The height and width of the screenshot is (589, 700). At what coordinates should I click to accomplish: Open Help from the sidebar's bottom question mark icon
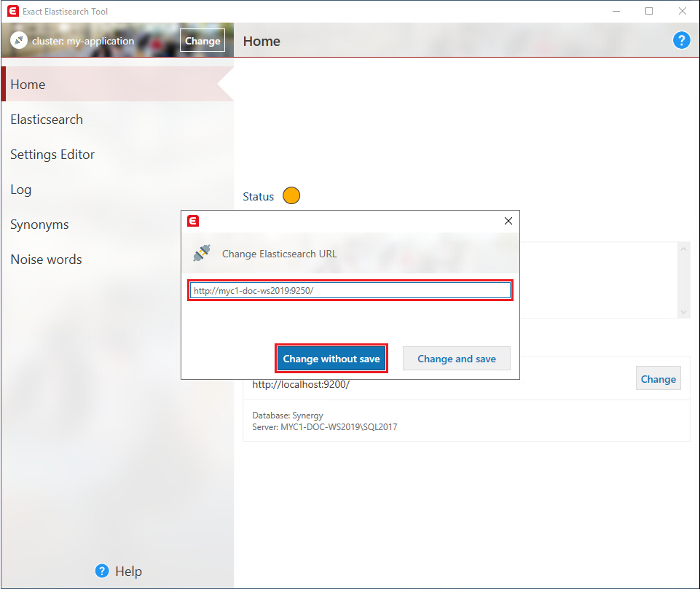tap(103, 571)
